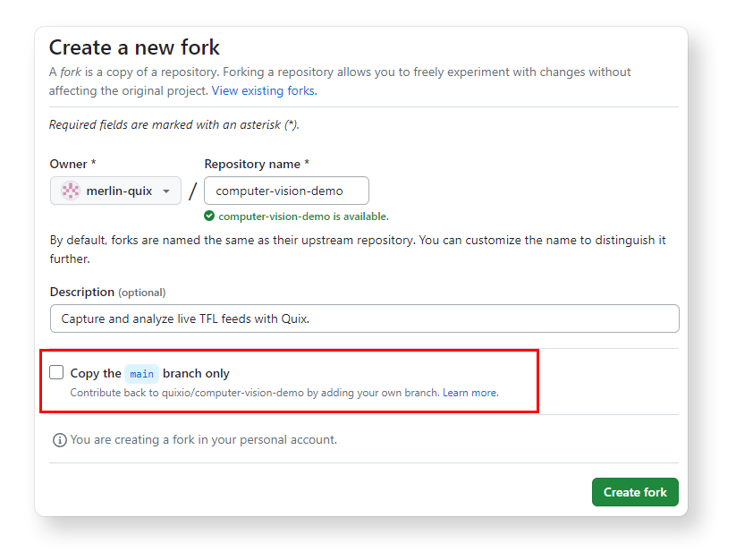Open the Owner dropdown menu
This screenshot has width=736, height=560.
115,191
